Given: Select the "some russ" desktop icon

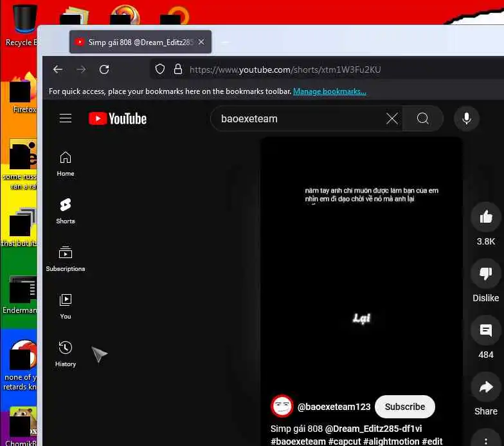Looking at the screenshot, I should 20,164.
